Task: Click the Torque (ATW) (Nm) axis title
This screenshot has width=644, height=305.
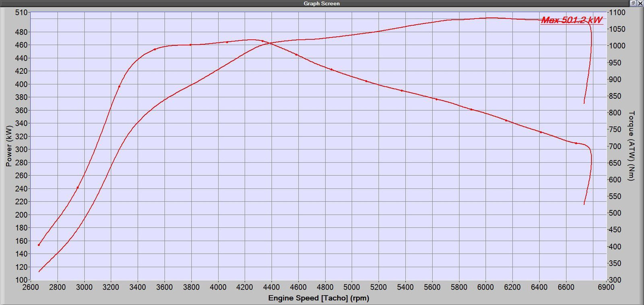Action: [x=631, y=146]
